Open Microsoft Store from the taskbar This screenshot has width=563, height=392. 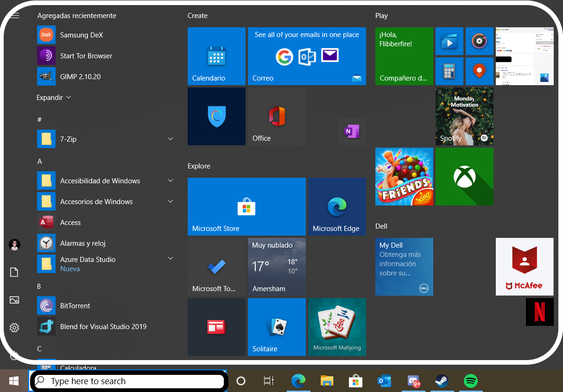pos(355,381)
